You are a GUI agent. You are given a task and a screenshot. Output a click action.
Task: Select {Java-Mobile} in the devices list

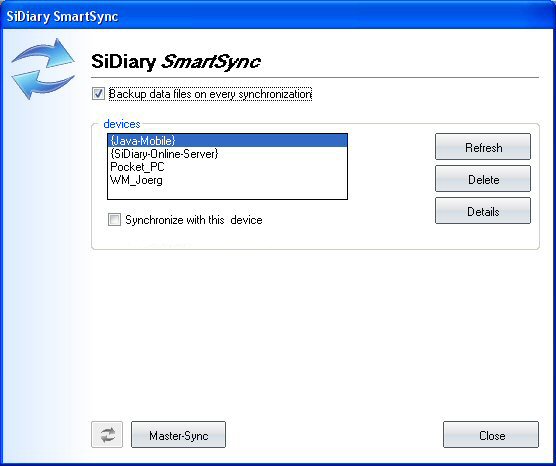point(227,141)
